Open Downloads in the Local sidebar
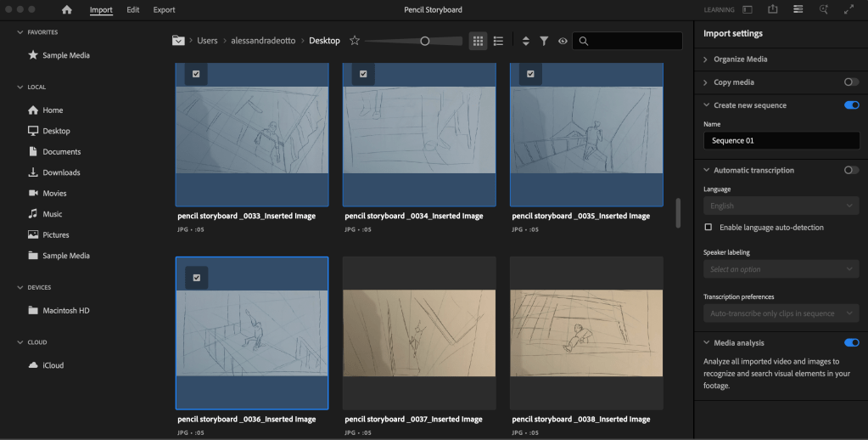Image resolution: width=868 pixels, height=440 pixels. tap(61, 172)
